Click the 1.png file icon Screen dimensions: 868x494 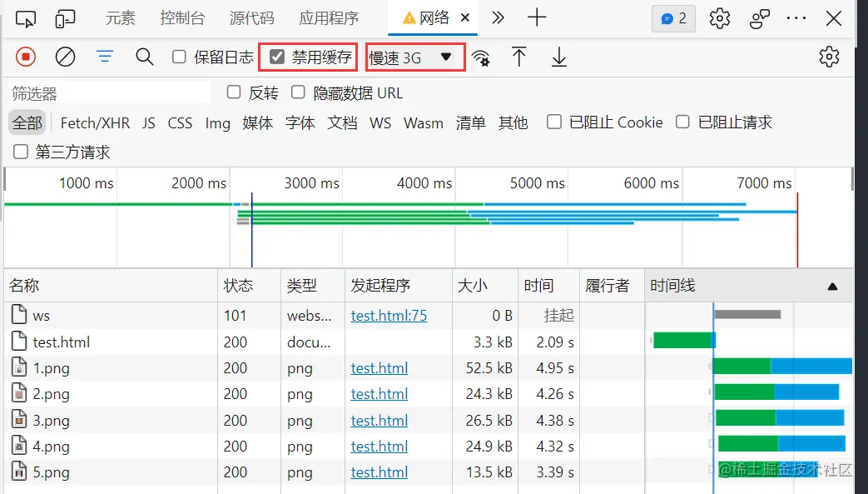pos(19,367)
